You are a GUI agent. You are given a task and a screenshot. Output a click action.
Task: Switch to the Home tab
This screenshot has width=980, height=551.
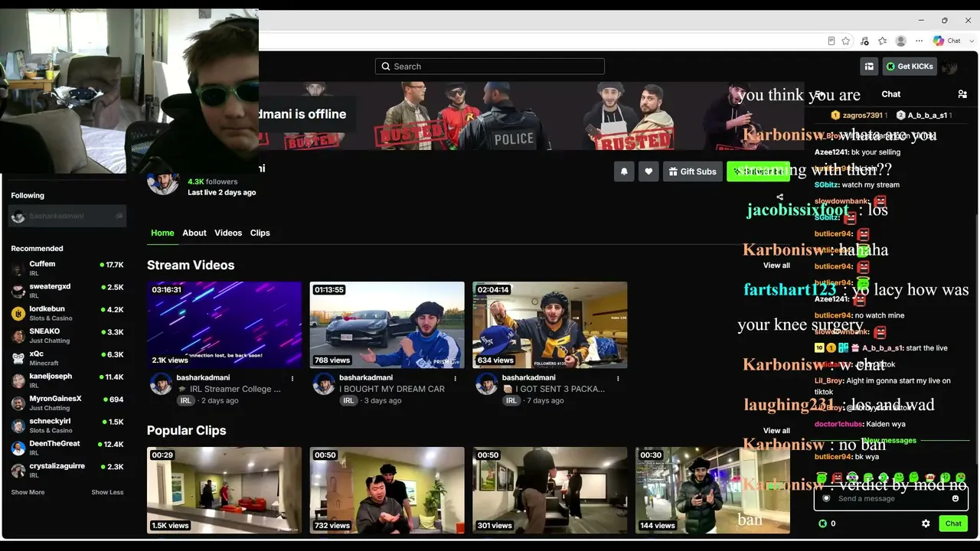pos(162,233)
